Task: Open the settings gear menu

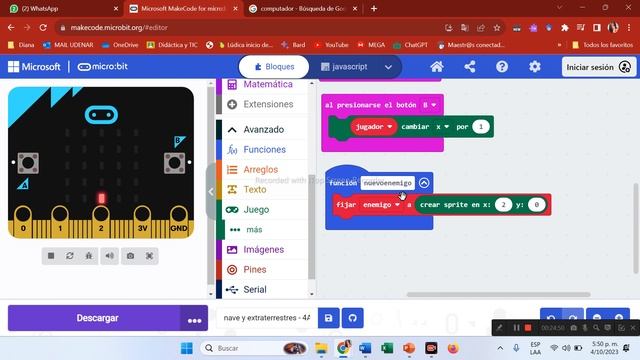Action: pos(535,67)
